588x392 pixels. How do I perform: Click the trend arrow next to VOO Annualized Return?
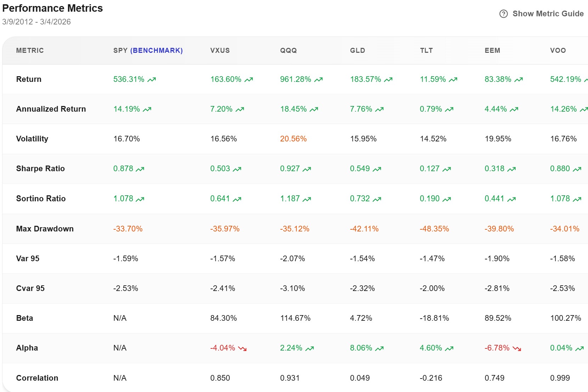585,109
